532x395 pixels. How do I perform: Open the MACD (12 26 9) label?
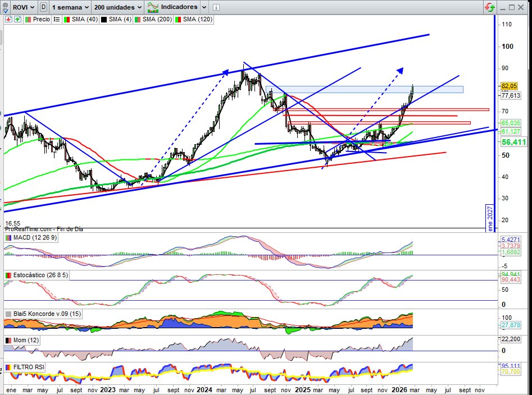click(x=35, y=238)
